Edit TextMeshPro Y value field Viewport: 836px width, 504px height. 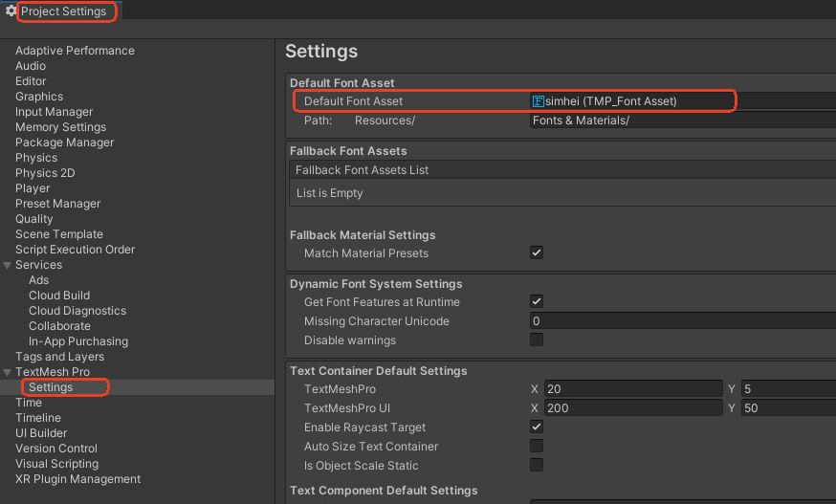pyautogui.click(x=788, y=389)
